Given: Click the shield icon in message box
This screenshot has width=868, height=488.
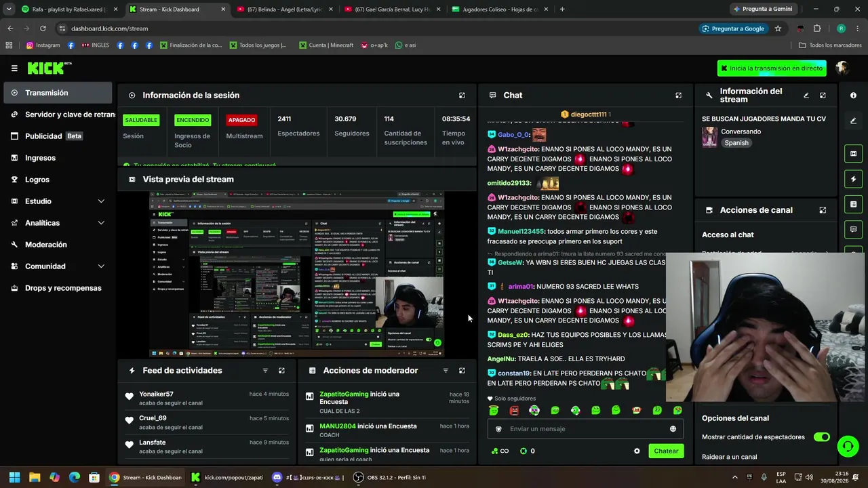Looking at the screenshot, I should tap(499, 429).
